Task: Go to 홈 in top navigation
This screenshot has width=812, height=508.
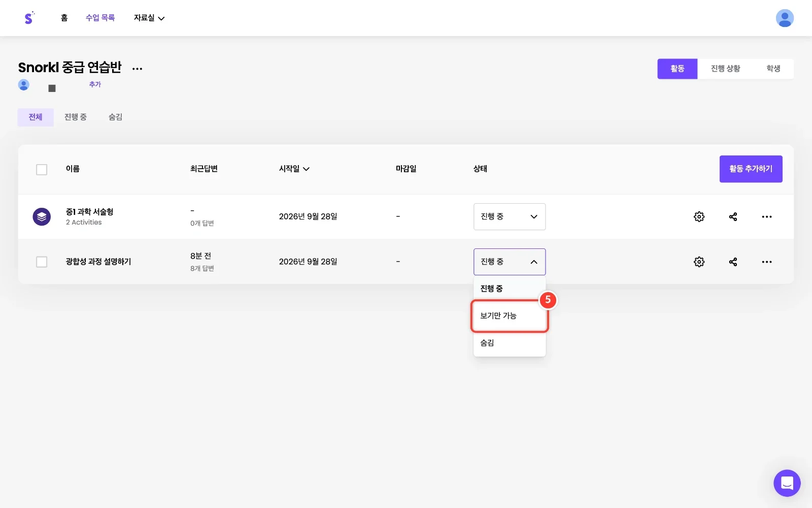Action: tap(64, 18)
